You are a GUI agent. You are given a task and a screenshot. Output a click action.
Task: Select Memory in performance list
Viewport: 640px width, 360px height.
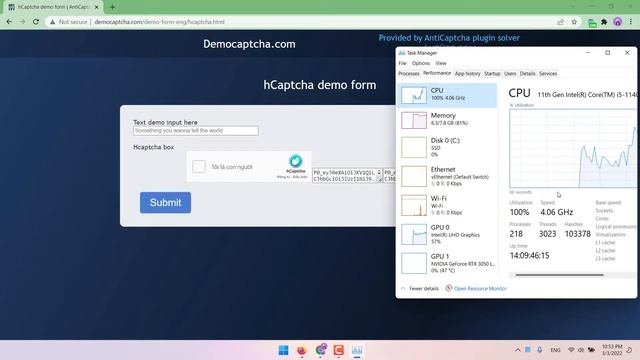pos(447,120)
